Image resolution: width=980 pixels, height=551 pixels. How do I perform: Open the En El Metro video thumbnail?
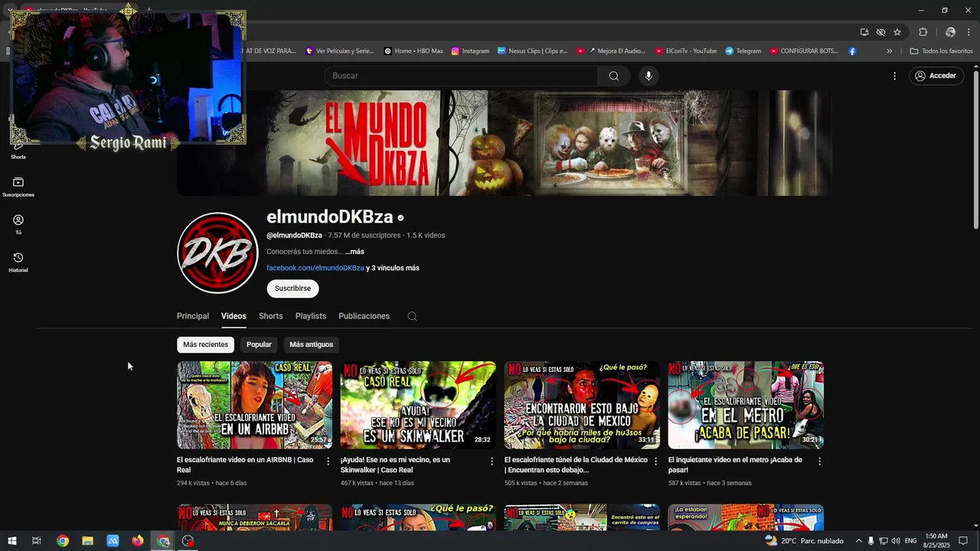point(746,405)
